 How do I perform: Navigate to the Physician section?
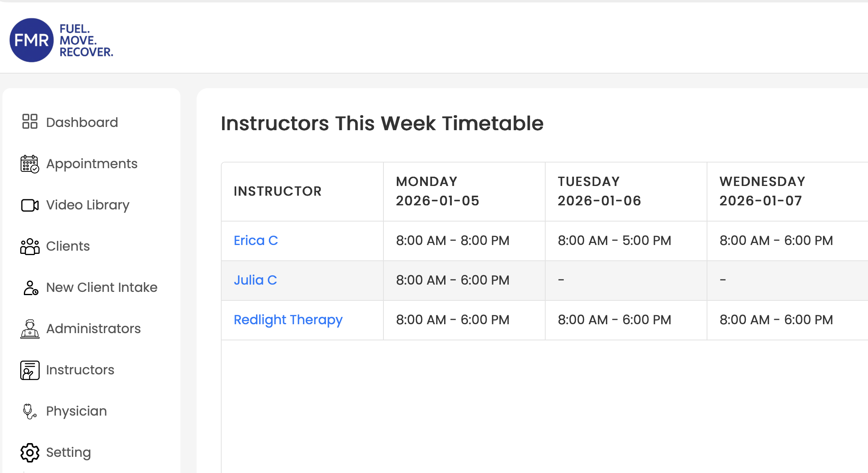click(x=76, y=411)
